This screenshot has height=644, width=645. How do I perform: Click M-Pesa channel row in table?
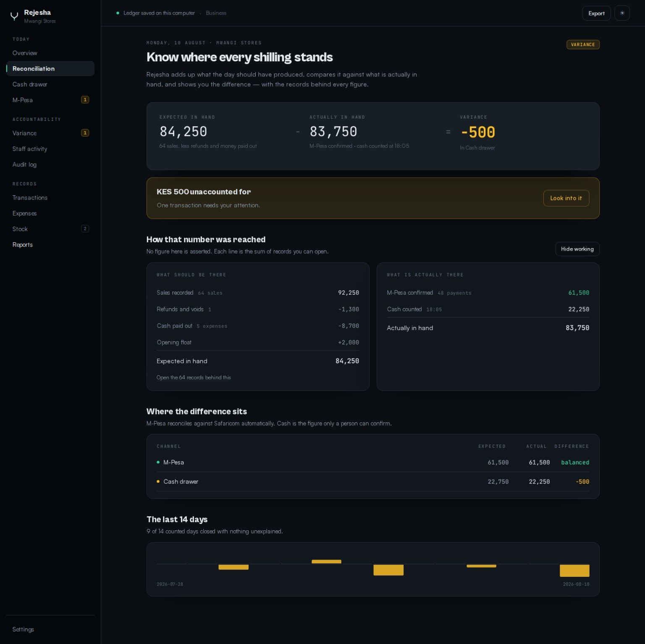(x=373, y=462)
